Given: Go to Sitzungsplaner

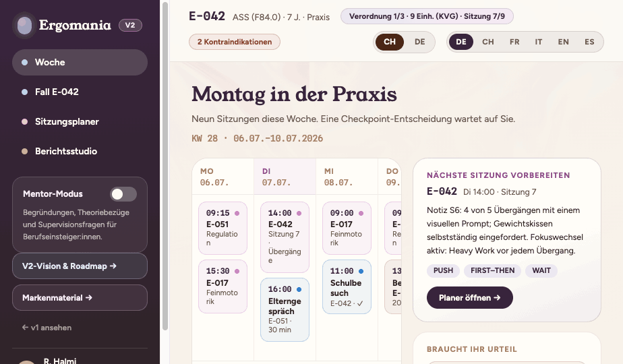Looking at the screenshot, I should 80,121.
